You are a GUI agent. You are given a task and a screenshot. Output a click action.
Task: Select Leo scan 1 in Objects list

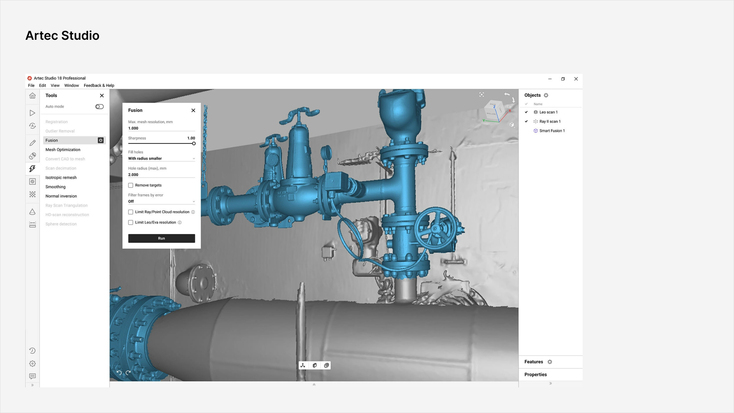(548, 112)
